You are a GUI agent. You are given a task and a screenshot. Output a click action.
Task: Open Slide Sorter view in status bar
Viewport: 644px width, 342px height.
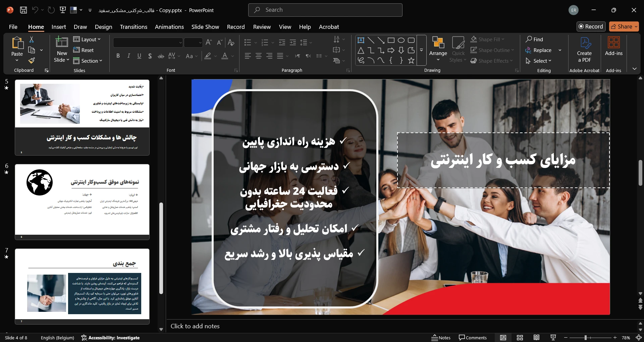coord(520,338)
